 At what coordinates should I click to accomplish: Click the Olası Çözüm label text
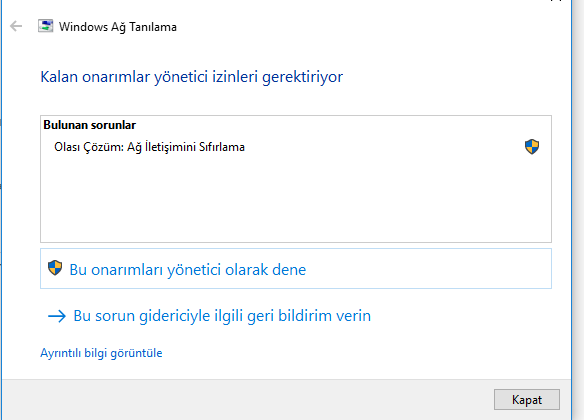[89, 147]
